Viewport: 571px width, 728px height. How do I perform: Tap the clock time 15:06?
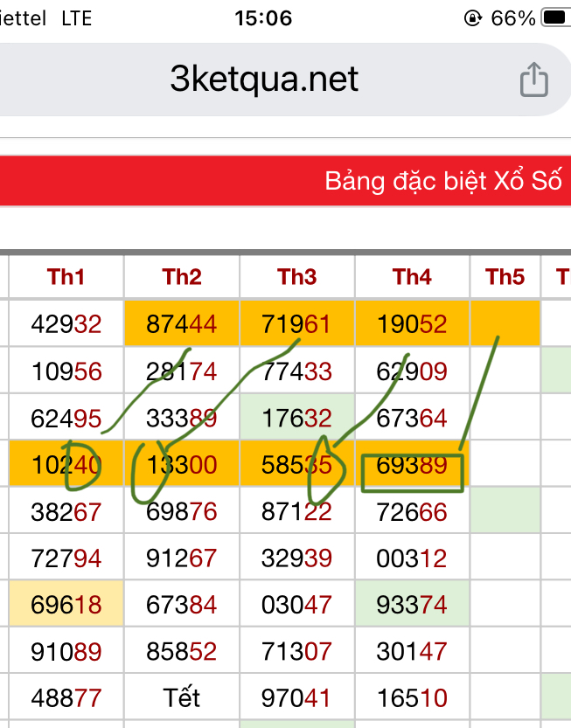[x=263, y=18]
